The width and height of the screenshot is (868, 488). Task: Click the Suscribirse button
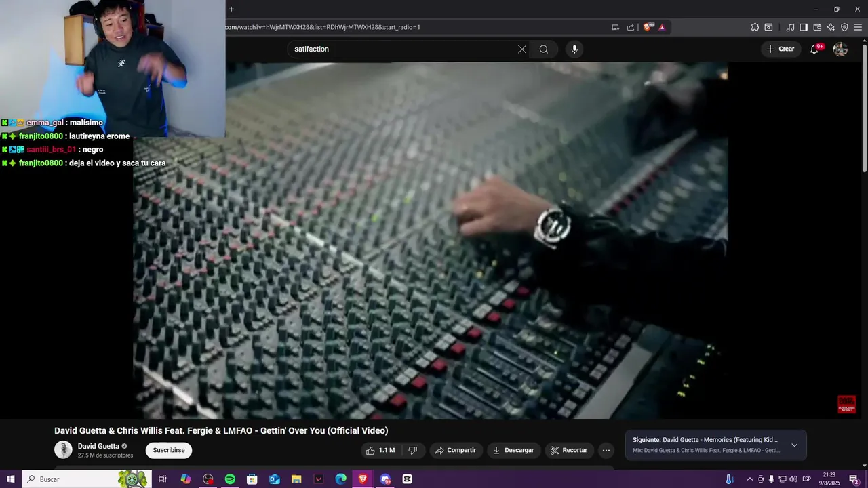coord(169,450)
